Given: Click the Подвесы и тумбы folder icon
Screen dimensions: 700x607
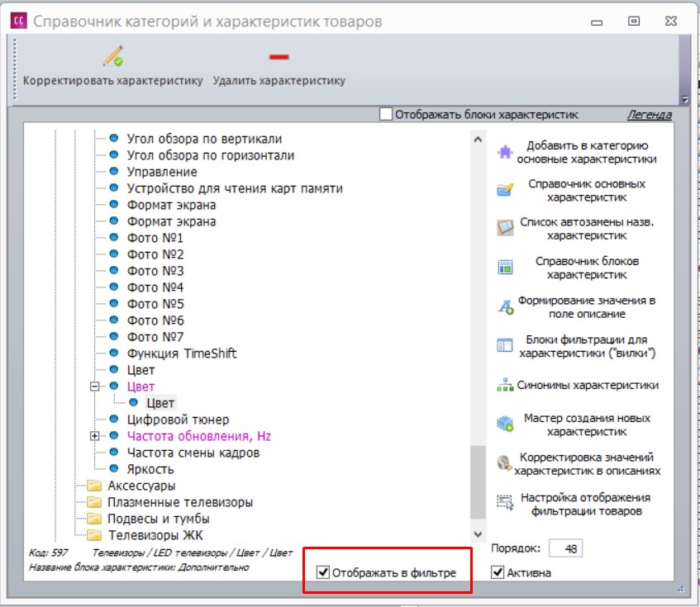Looking at the screenshot, I should (x=93, y=519).
